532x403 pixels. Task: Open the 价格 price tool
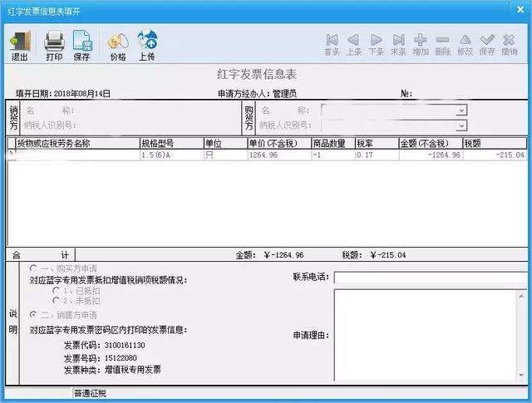[x=118, y=47]
